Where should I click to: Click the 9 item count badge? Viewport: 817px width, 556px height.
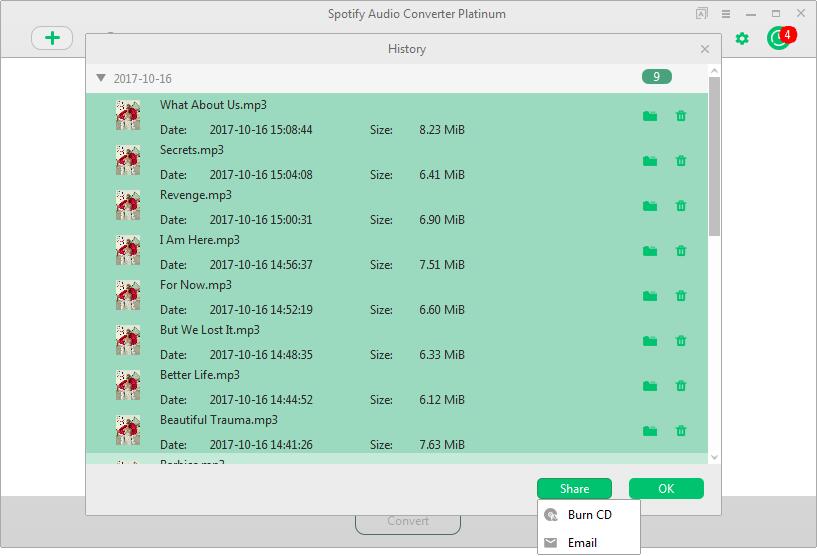click(x=657, y=77)
